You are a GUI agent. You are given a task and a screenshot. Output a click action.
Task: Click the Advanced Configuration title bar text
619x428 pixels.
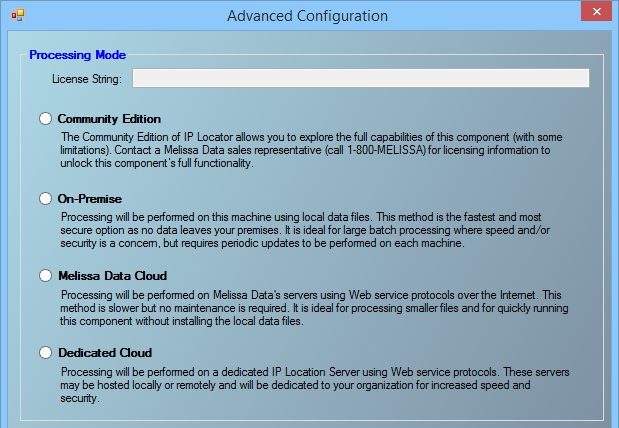(308, 15)
